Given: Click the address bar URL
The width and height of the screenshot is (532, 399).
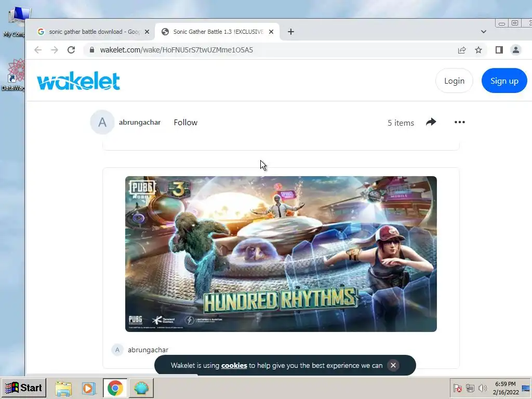Looking at the screenshot, I should 177,50.
